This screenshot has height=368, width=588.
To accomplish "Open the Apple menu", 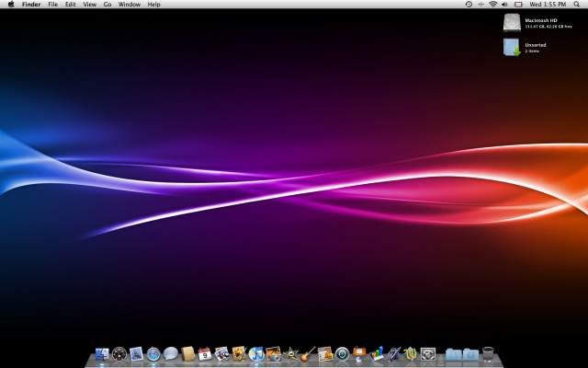I will (x=11, y=5).
